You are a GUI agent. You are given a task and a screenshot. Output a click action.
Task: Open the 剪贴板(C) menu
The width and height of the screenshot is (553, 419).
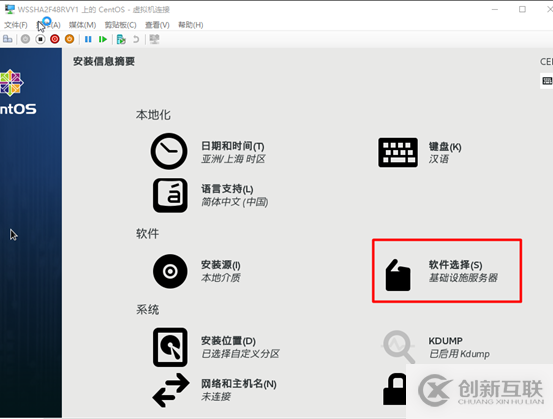pyautogui.click(x=120, y=25)
